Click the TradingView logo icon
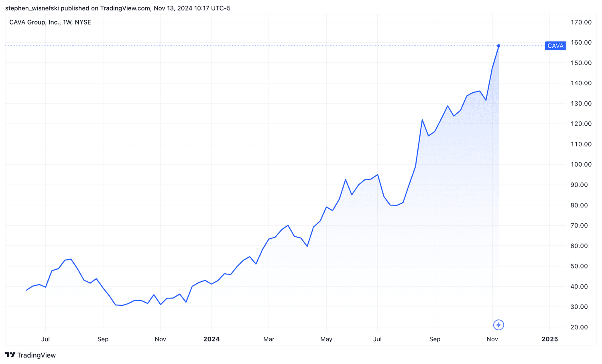This screenshot has width=602, height=364. click(10, 355)
